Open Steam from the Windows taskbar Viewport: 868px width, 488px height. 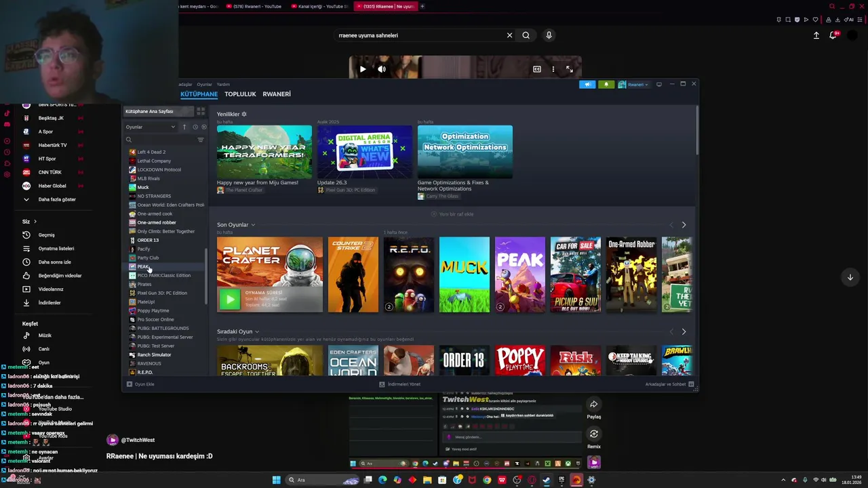click(547, 480)
